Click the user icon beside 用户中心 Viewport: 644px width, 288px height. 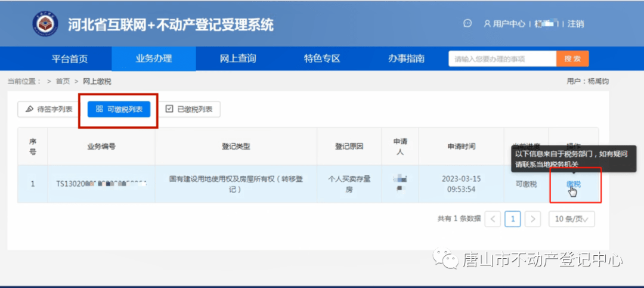tap(487, 24)
